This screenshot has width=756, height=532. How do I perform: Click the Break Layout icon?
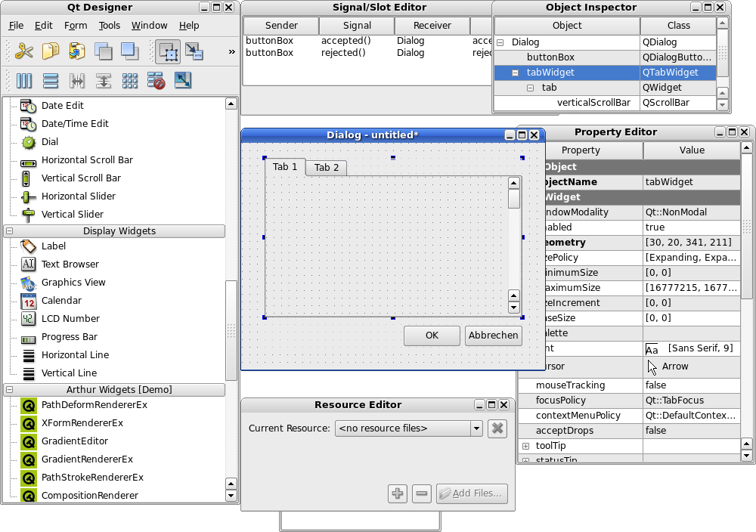coord(156,80)
